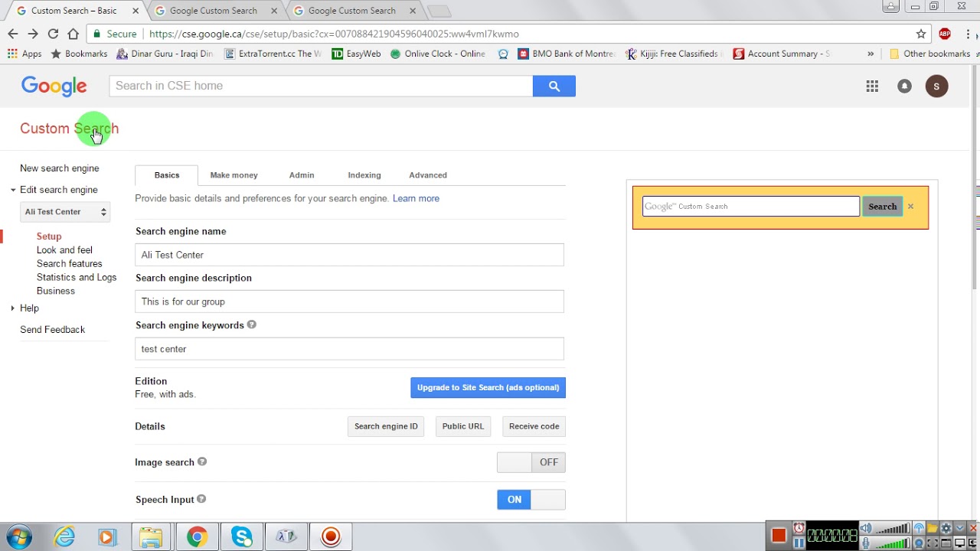Open Windows Media Player taskbar icon
Image resolution: width=980 pixels, height=551 pixels.
click(x=106, y=537)
